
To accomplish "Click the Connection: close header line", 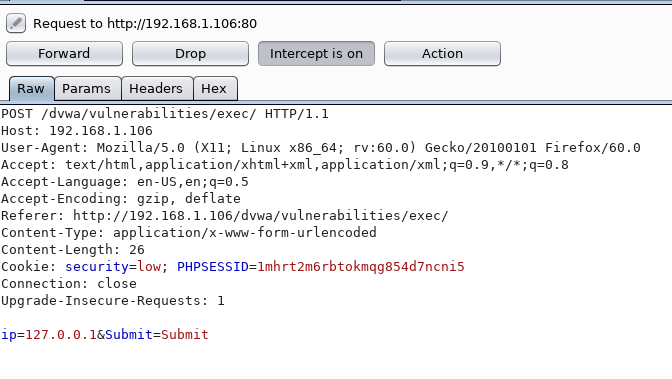I will point(69,284).
